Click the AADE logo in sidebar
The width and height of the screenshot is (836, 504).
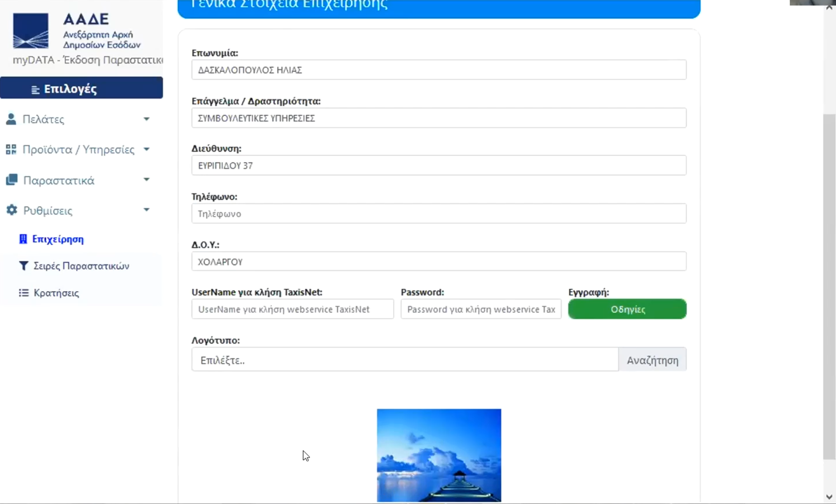point(31,31)
